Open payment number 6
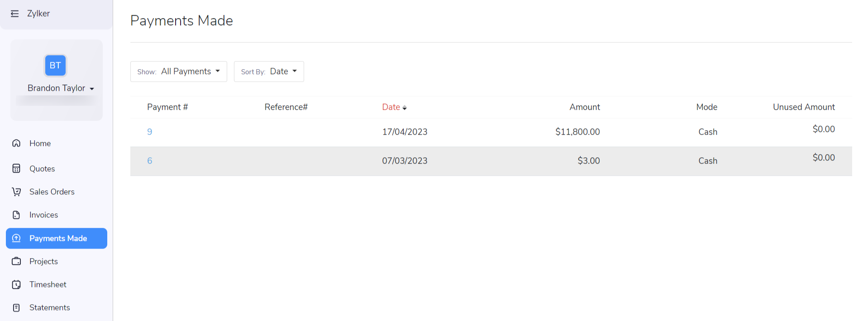This screenshot has width=868, height=321. pyautogui.click(x=150, y=160)
